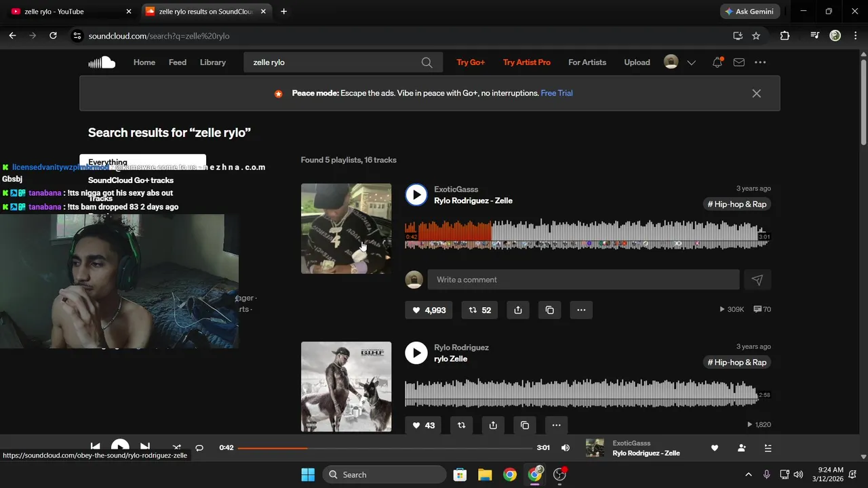Open rylo Zelle track title

(451, 359)
